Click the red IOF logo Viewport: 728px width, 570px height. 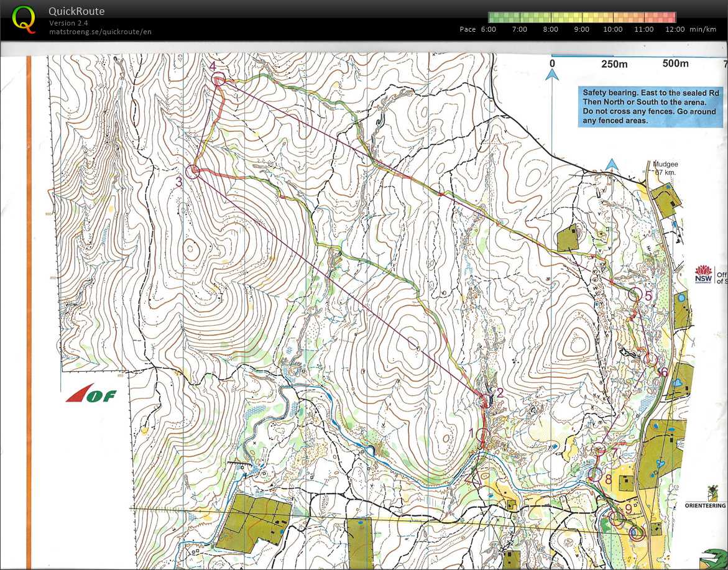click(91, 394)
